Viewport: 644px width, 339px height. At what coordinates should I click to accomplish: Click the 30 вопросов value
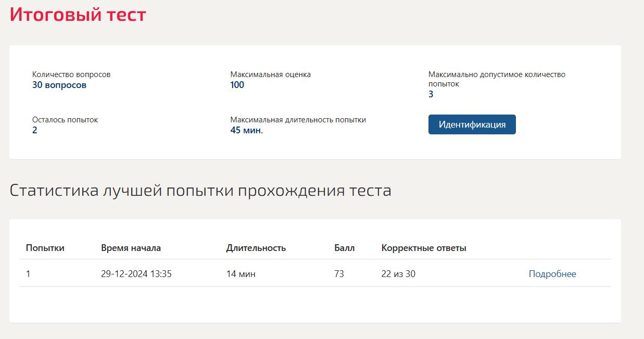[59, 85]
